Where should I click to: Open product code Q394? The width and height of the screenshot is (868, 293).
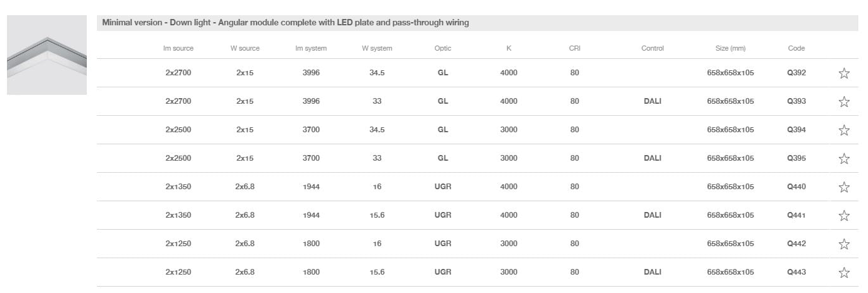pos(796,130)
